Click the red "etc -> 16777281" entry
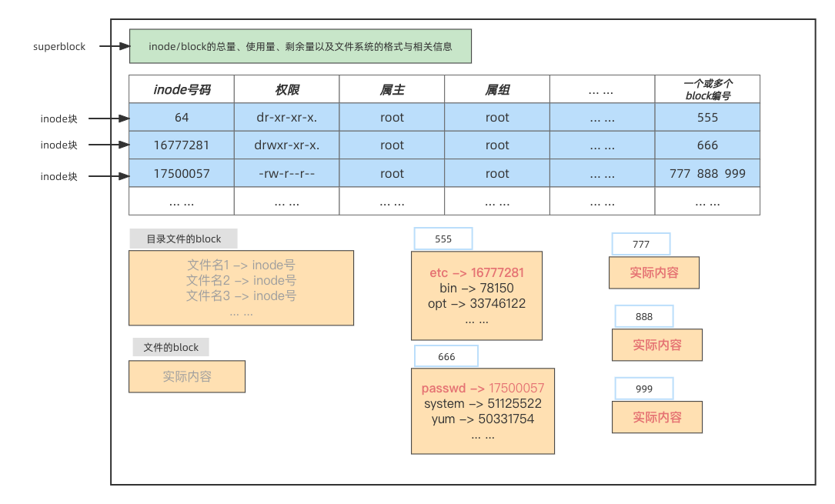The image size is (835, 504). click(x=476, y=273)
